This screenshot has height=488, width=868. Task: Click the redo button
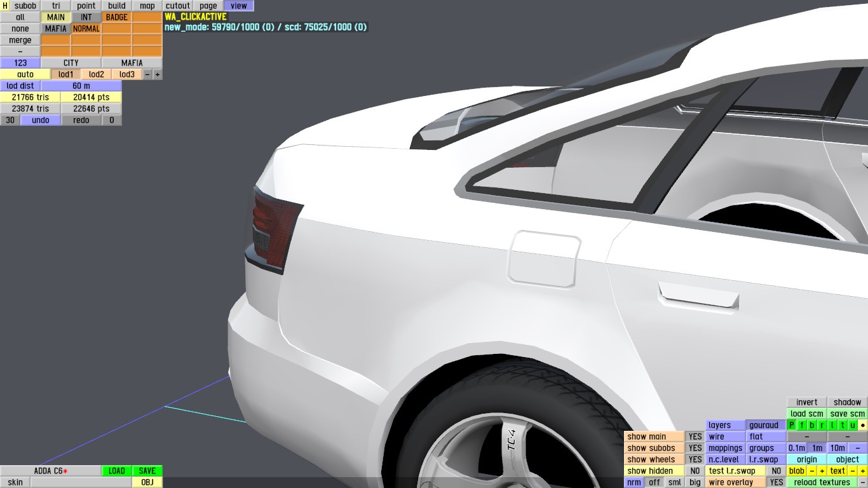point(81,120)
